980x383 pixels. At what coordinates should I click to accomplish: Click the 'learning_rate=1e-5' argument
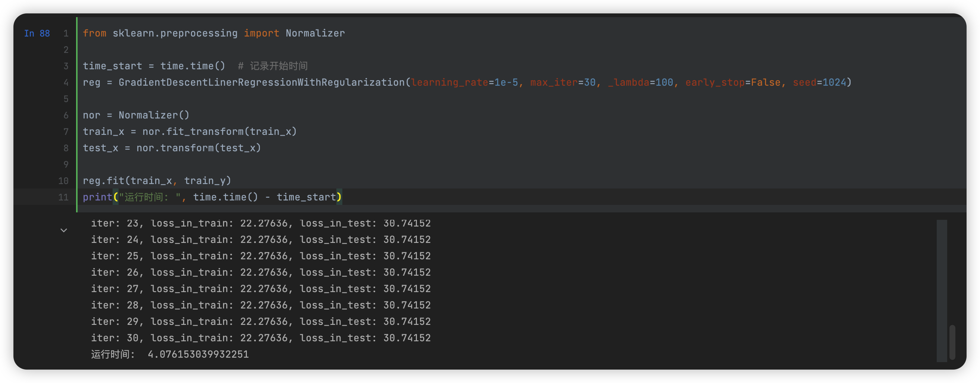[465, 82]
